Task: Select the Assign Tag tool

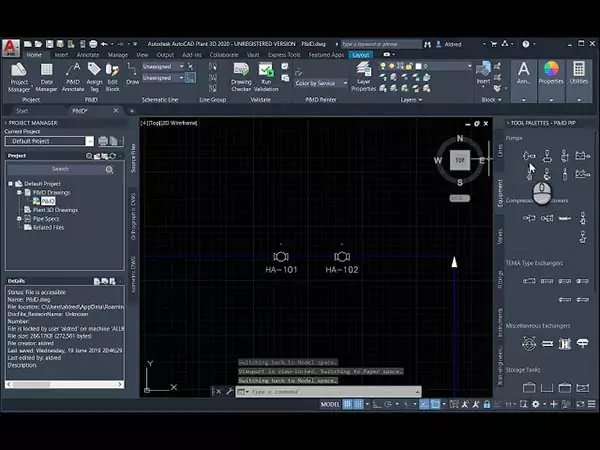Action: click(94, 78)
